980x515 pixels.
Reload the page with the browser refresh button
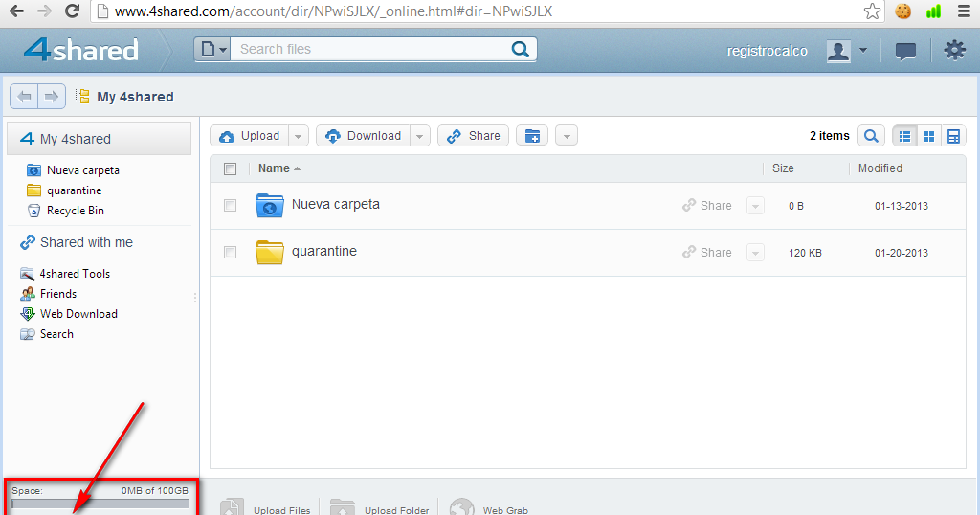(x=73, y=11)
